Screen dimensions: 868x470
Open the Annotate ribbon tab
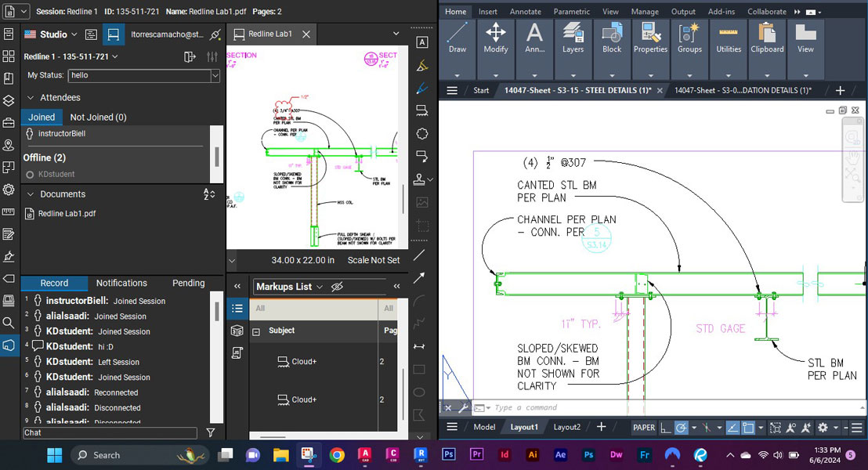click(x=525, y=12)
